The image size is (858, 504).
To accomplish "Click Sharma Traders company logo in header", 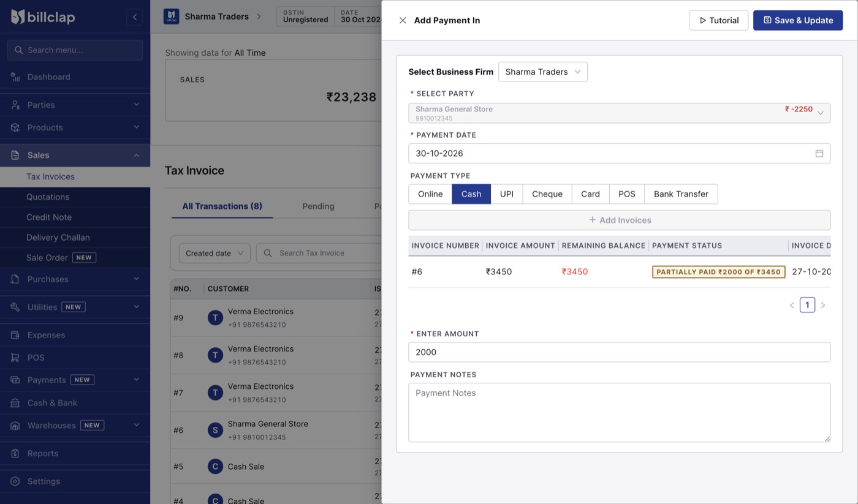I will pyautogui.click(x=171, y=17).
